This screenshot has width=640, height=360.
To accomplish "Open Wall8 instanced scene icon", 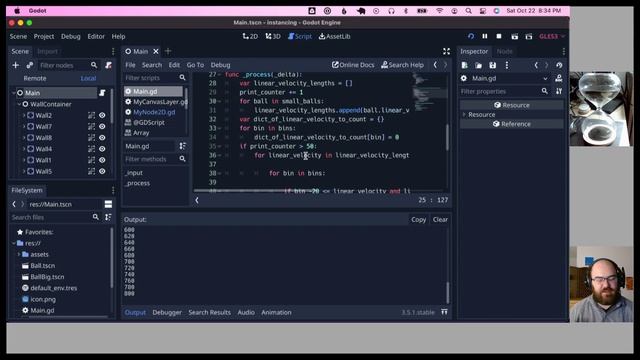I will point(91,138).
